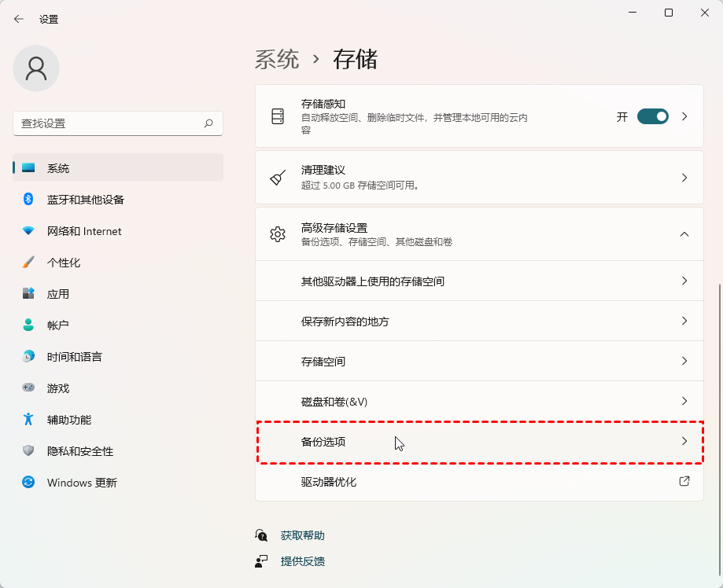Click the 查找设置 search field
Image resolution: width=723 pixels, height=588 pixels.
pos(106,123)
